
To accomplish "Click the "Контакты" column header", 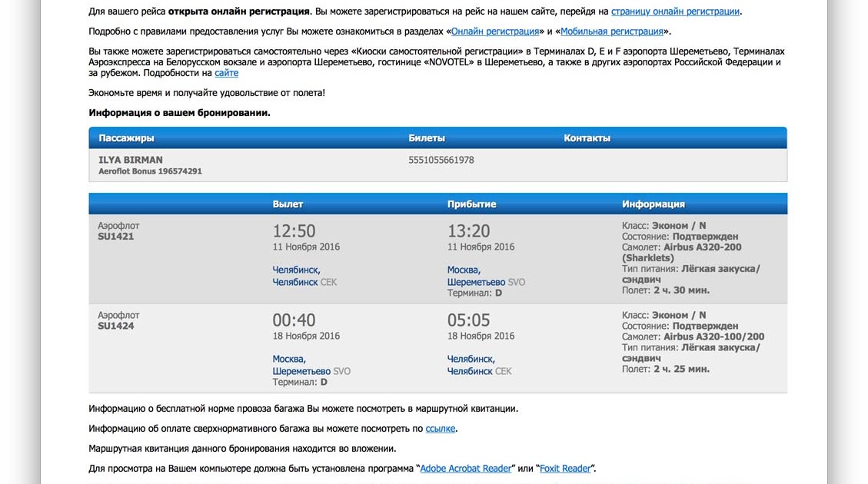I will click(x=587, y=138).
